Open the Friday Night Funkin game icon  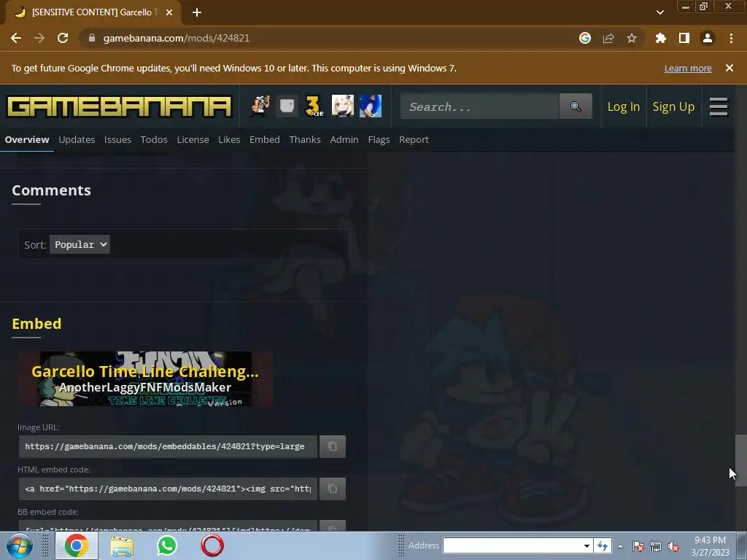coord(260,106)
